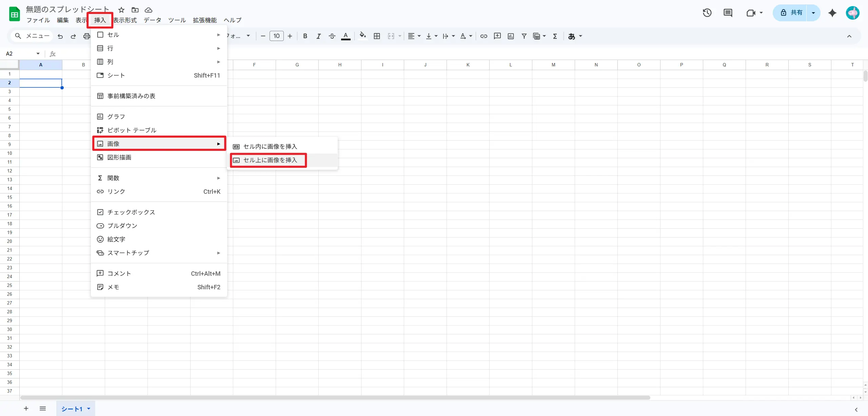This screenshot has height=416, width=868.
Task: Click the insert link toolbar icon
Action: tap(484, 36)
